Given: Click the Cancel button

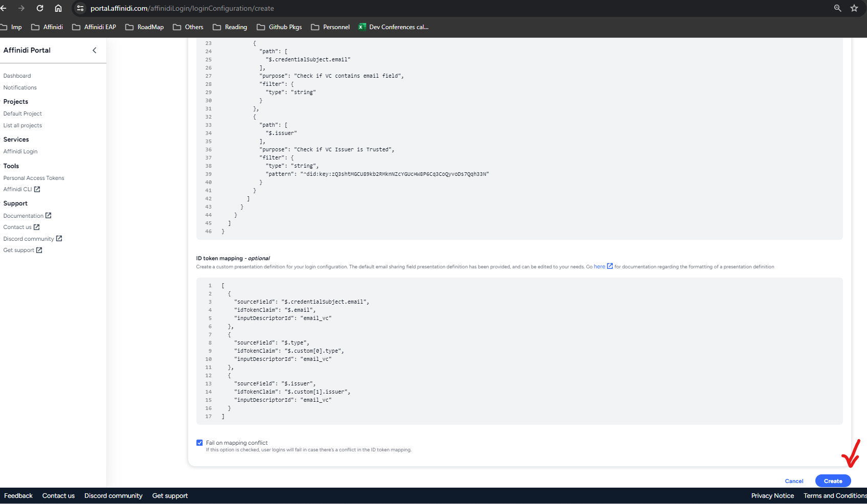Looking at the screenshot, I should point(794,481).
